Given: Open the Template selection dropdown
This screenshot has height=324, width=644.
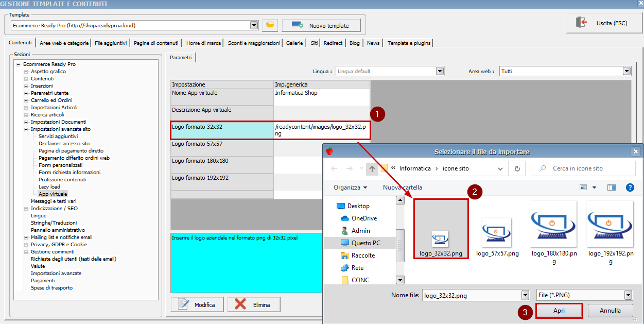Looking at the screenshot, I should pyautogui.click(x=254, y=25).
